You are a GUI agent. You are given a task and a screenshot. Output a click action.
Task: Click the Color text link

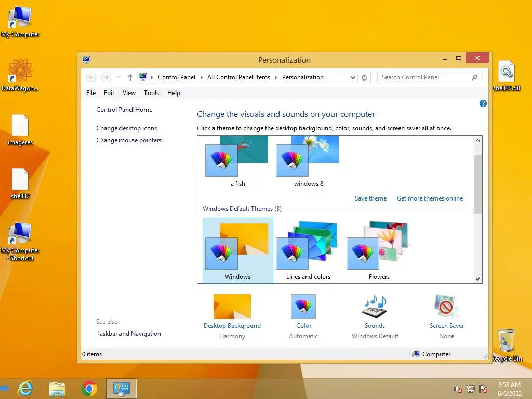coord(303,326)
